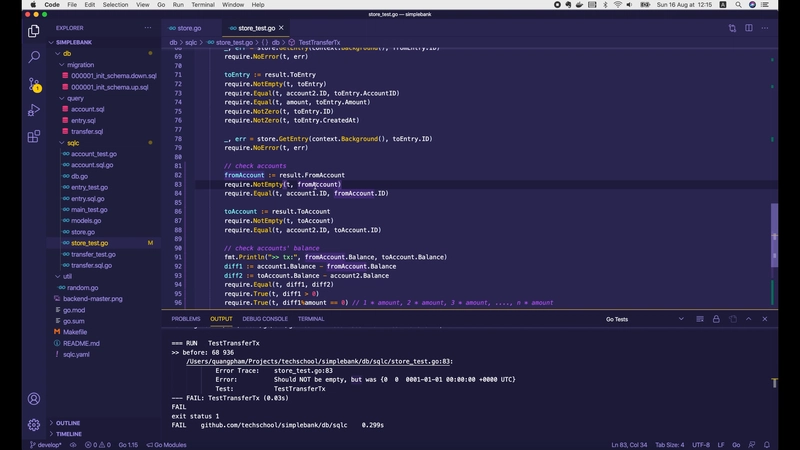Click the Accounts icon in activity bar

tap(33, 397)
